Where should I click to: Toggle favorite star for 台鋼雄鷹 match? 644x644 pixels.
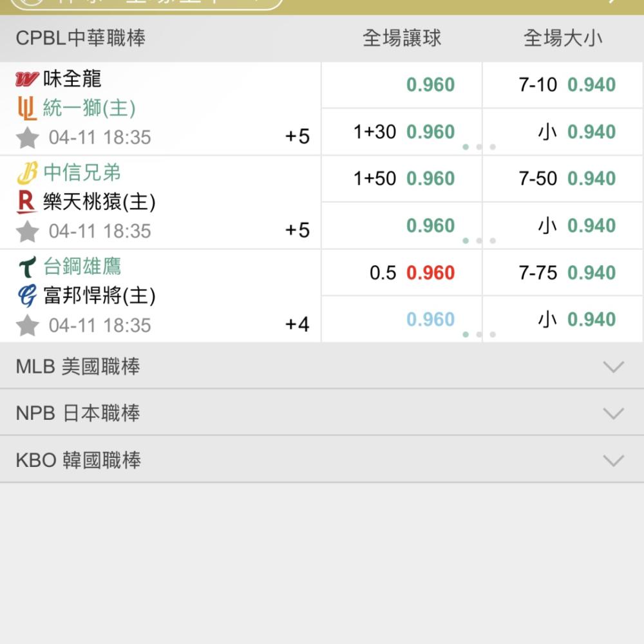[28, 325]
